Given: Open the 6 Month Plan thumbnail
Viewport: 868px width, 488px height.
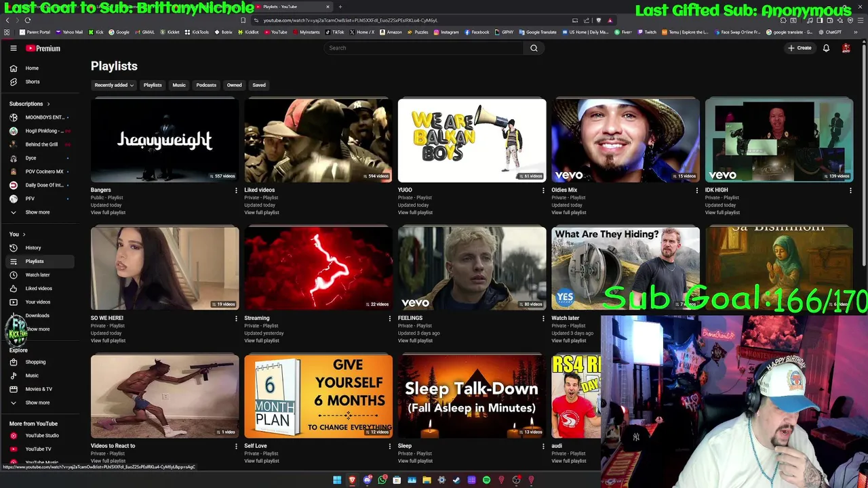Looking at the screenshot, I should pyautogui.click(x=318, y=396).
